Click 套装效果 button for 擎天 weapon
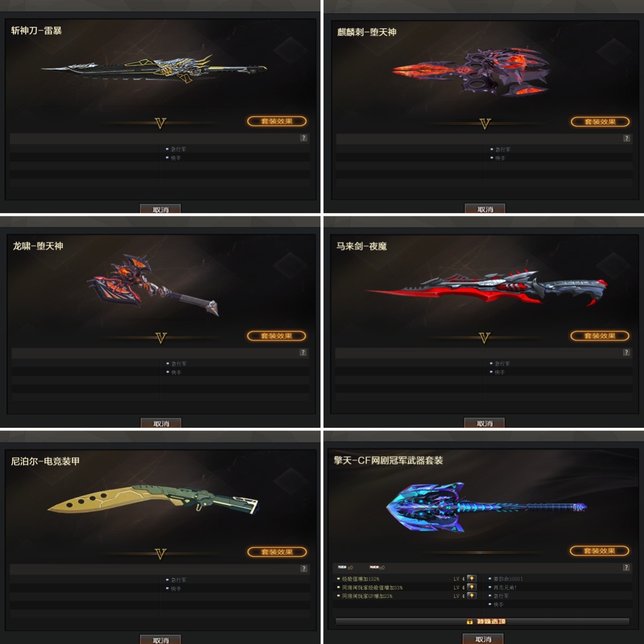Viewport: 644px width, 644px height. 599,551
